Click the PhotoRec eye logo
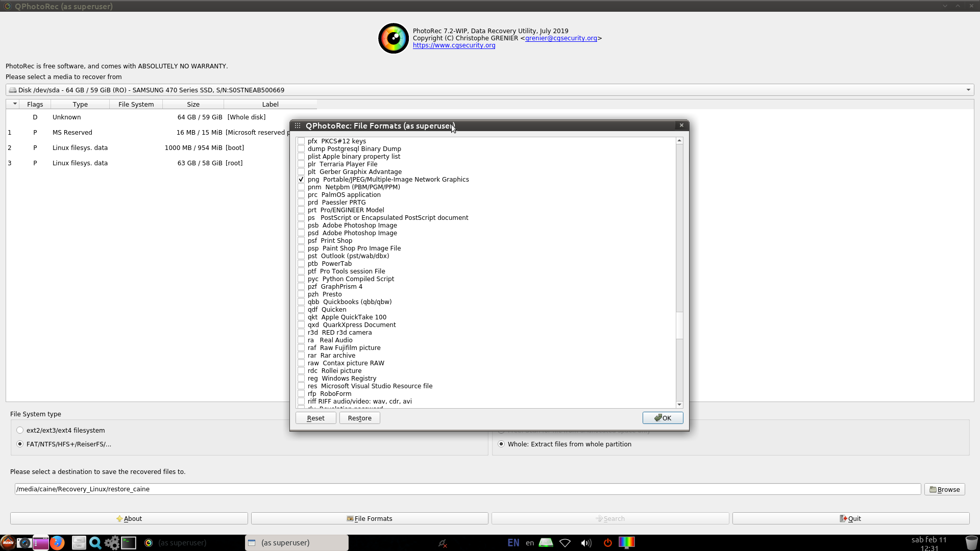The image size is (980, 551). coord(393,38)
